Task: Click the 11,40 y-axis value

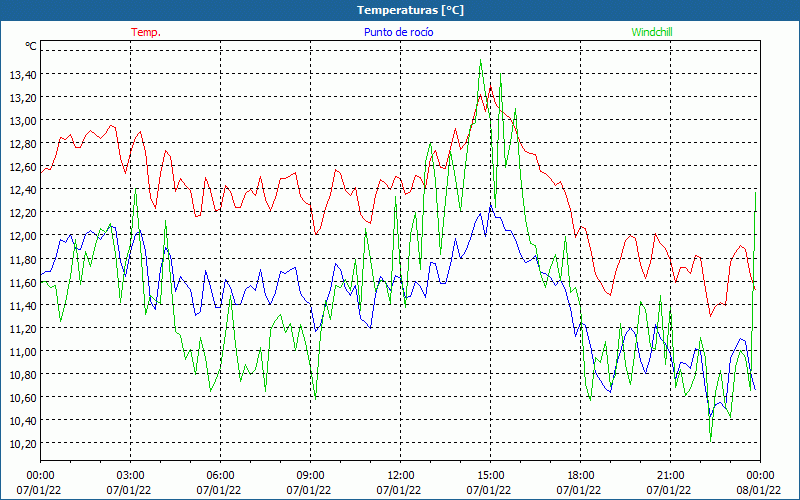Action: click(23, 306)
